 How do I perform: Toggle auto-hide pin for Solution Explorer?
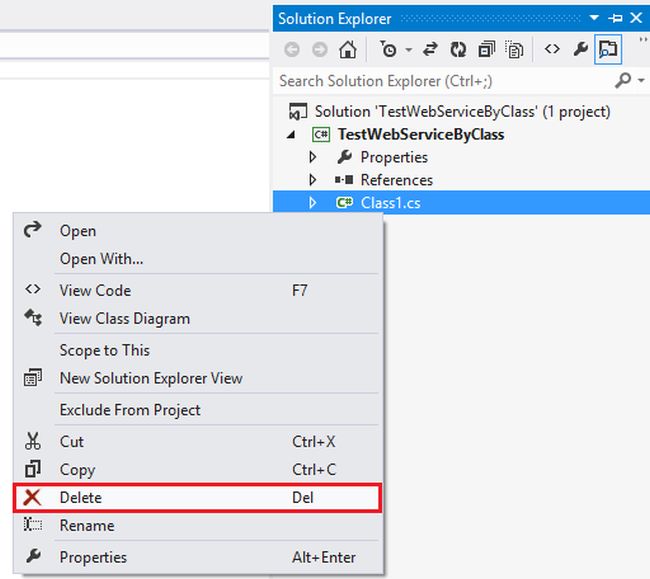point(615,19)
